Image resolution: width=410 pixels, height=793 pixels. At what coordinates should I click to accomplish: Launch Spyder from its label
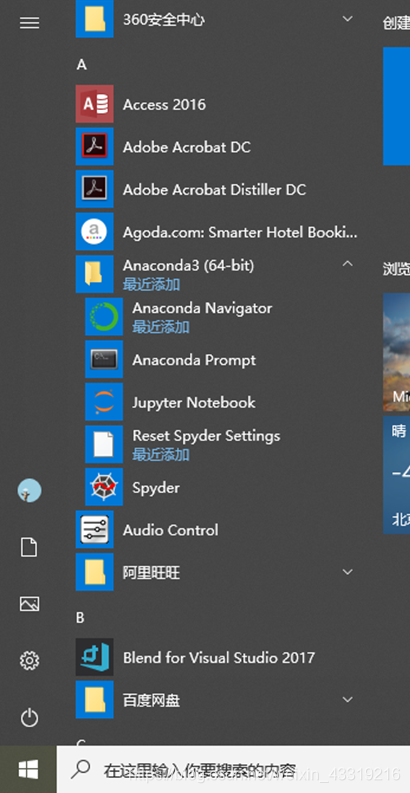(x=156, y=488)
